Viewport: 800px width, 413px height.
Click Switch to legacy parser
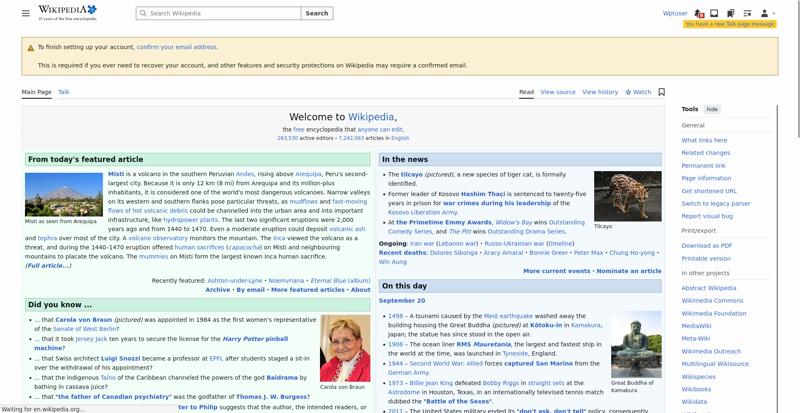[x=716, y=203]
